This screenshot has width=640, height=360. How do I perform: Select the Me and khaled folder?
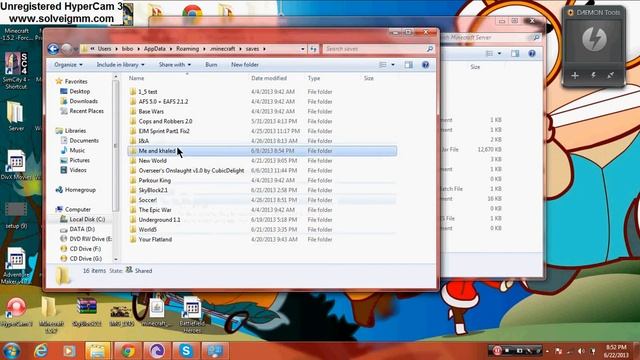[261, 151]
